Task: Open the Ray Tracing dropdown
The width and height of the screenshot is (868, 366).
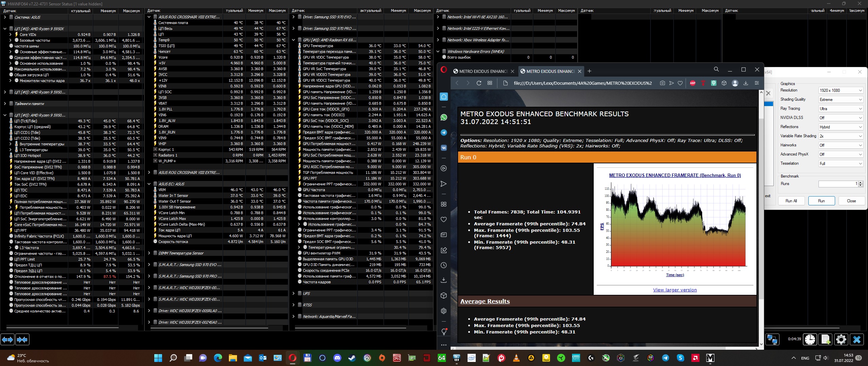Action: click(x=841, y=109)
